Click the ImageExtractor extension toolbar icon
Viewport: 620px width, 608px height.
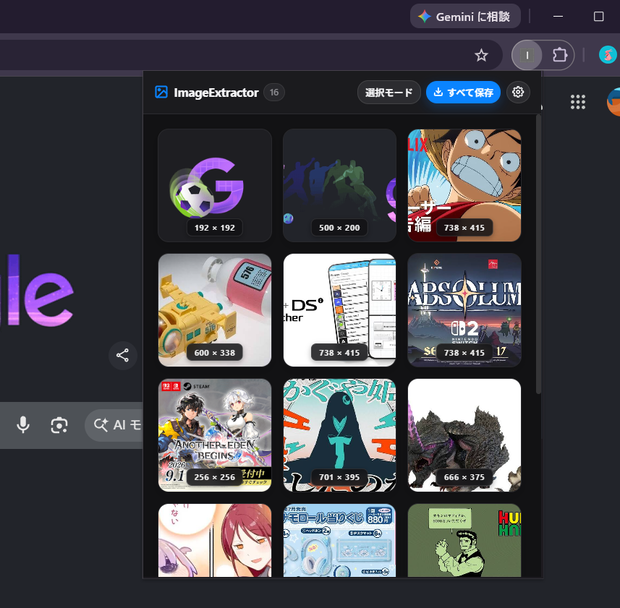tap(527, 55)
